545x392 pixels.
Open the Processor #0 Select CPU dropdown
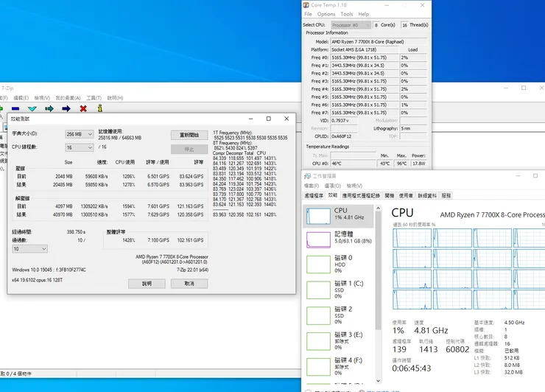tap(350, 24)
